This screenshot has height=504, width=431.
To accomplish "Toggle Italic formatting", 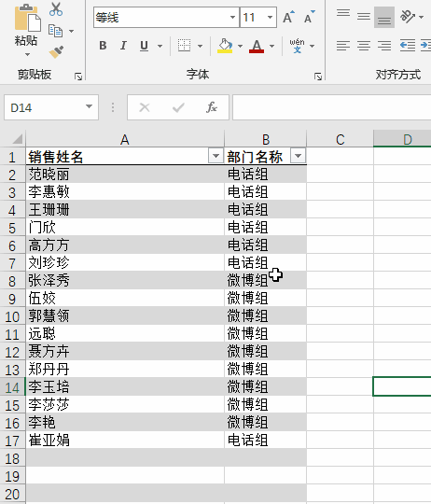I will pos(123,46).
